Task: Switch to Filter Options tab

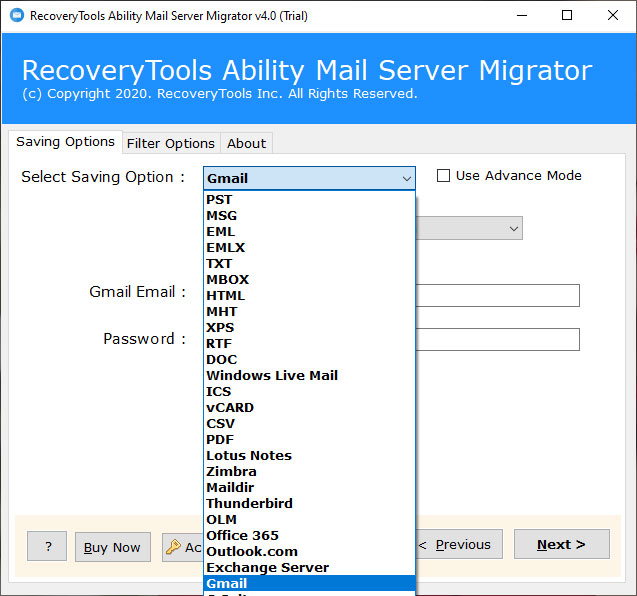Action: click(171, 143)
